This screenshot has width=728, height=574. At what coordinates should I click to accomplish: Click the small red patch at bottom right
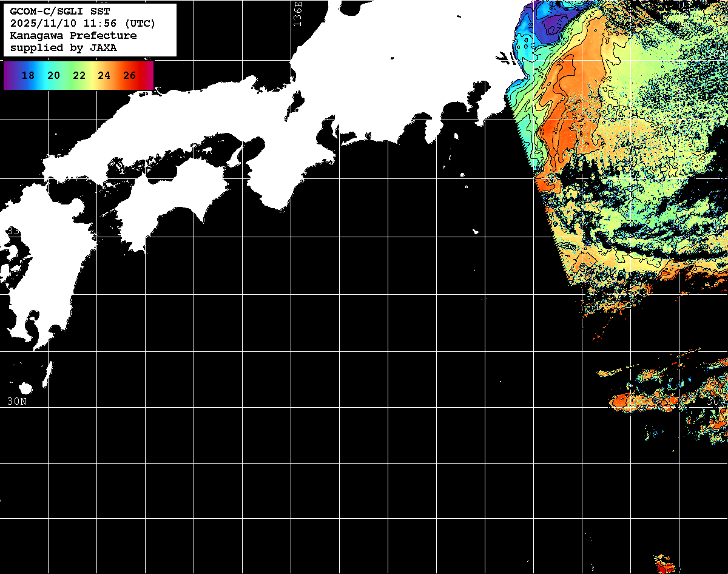tap(664, 564)
